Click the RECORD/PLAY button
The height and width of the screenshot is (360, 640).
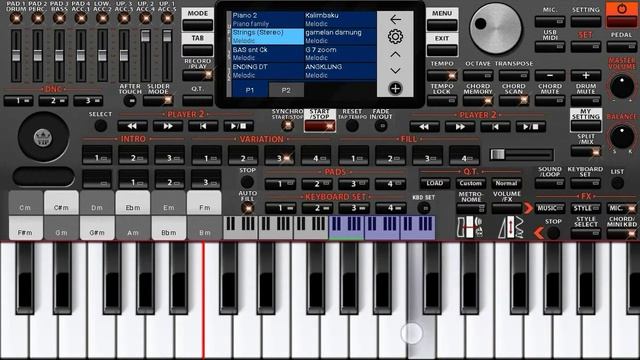(198, 75)
